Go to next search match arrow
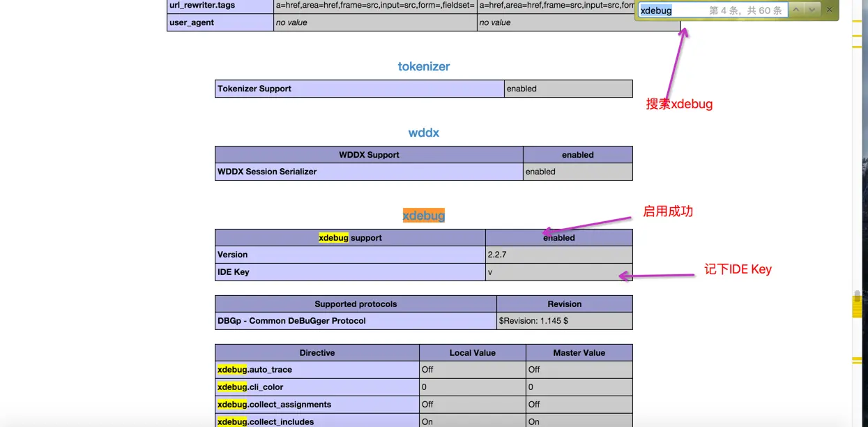868x427 pixels. (812, 10)
